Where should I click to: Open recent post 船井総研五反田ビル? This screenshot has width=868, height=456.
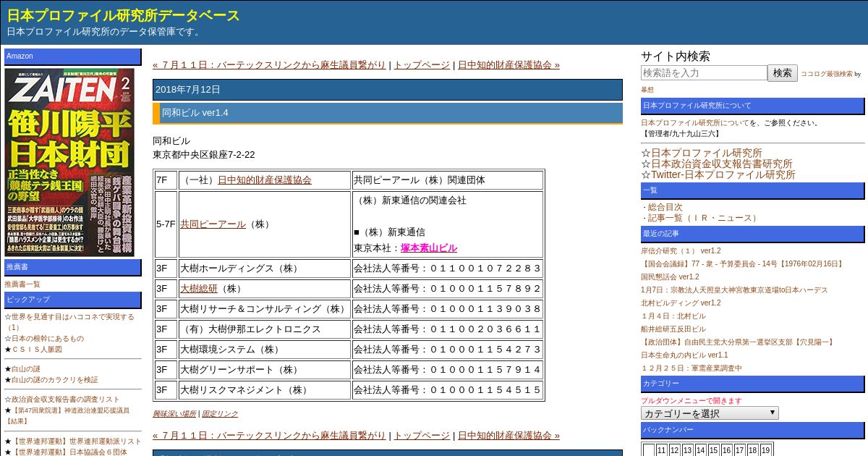click(x=673, y=329)
